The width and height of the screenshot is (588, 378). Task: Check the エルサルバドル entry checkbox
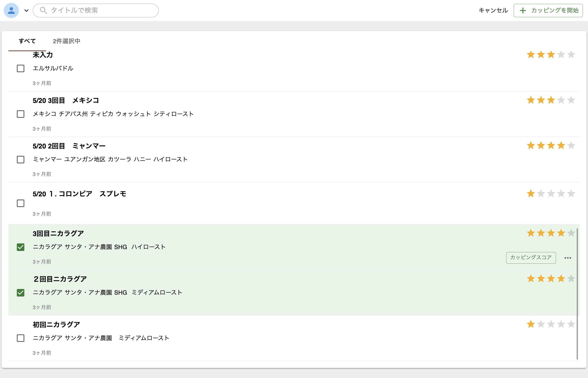pyautogui.click(x=21, y=68)
